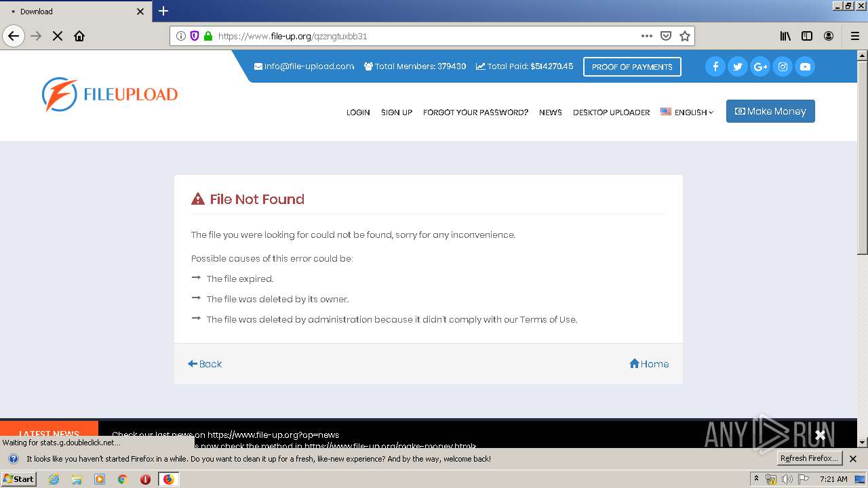Visit the Facebook page via social icon
The width and height of the screenshot is (868, 488).
pos(715,66)
